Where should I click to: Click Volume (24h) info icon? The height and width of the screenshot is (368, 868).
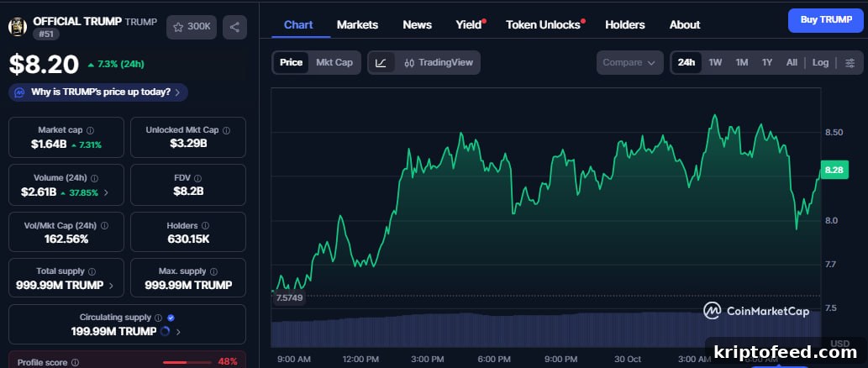click(94, 178)
